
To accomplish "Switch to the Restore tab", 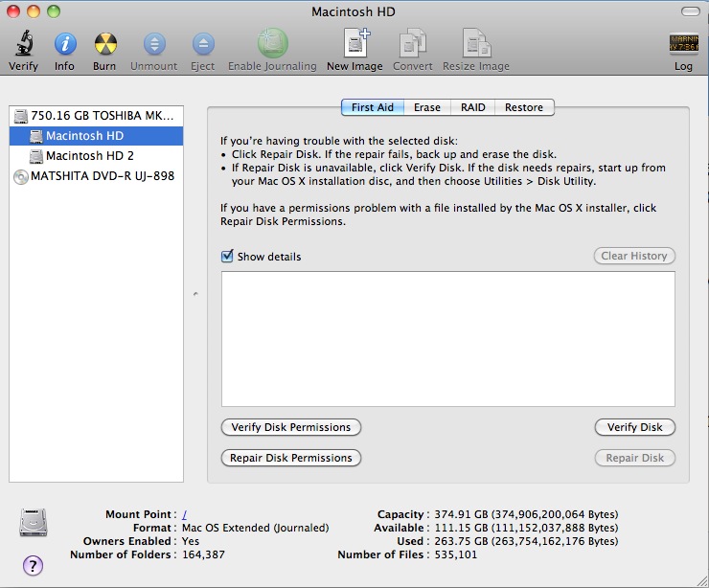I will point(524,107).
